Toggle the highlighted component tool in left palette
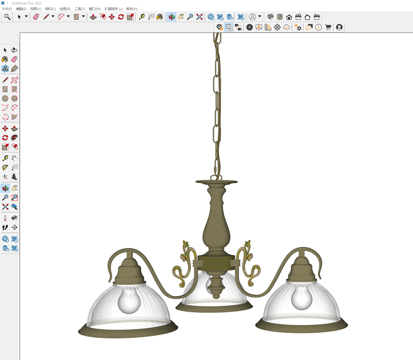The width and height of the screenshot is (413, 360). [5, 69]
